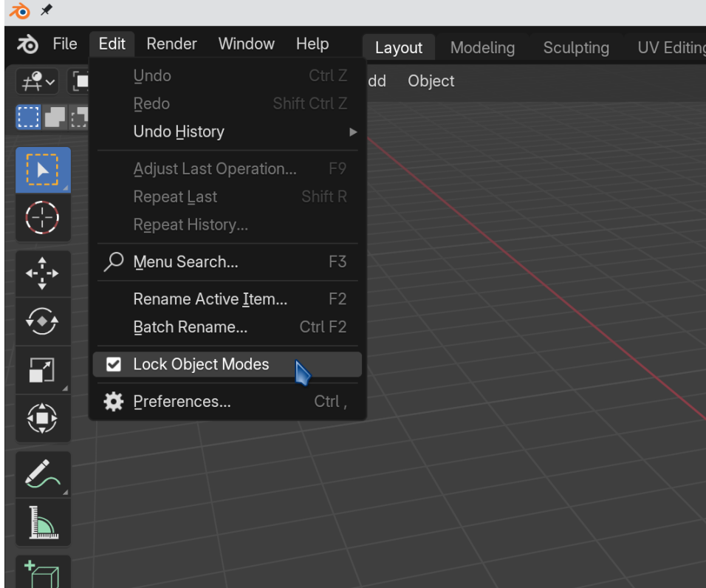The image size is (706, 588).
Task: Click Repeat Last entry
Action: click(227, 196)
